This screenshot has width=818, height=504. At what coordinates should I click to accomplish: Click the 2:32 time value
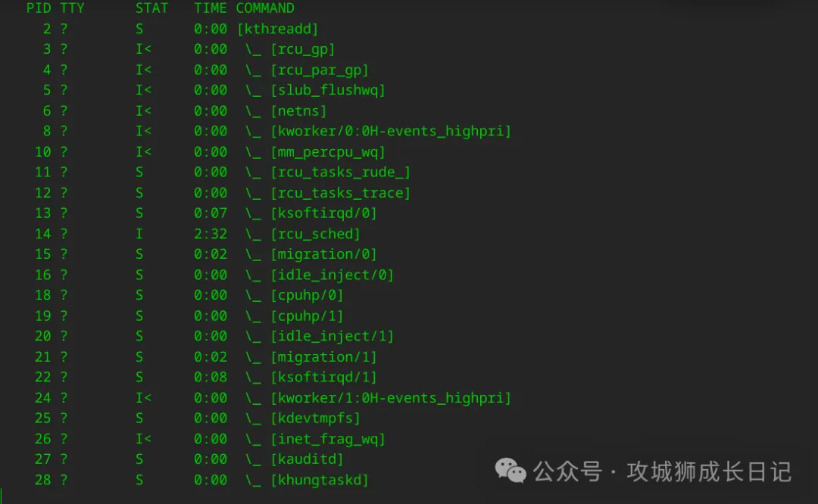click(x=210, y=234)
